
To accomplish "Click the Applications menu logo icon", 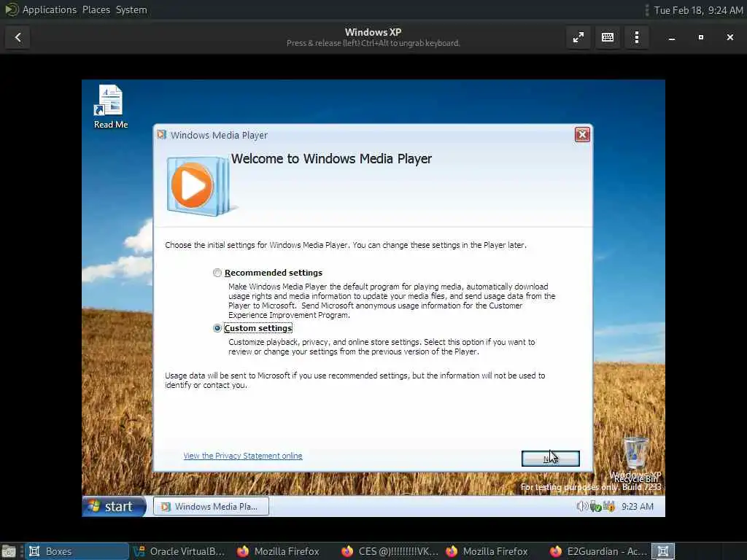I will [12, 9].
